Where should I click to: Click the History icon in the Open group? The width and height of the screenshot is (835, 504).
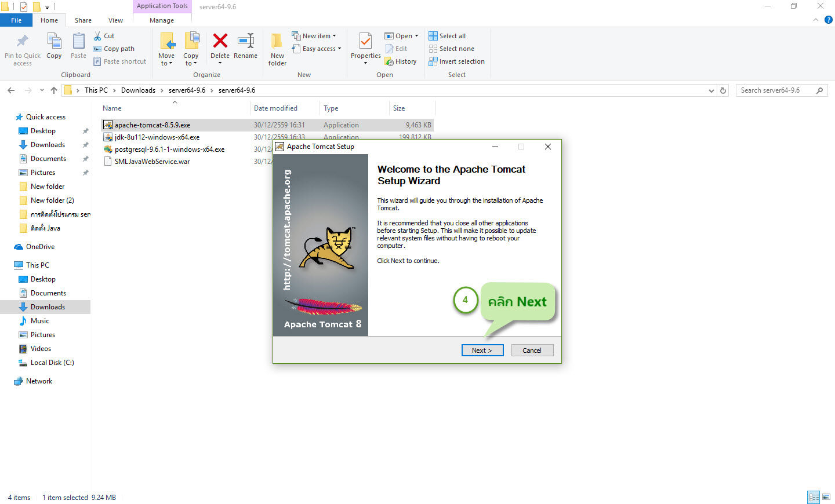click(x=401, y=61)
